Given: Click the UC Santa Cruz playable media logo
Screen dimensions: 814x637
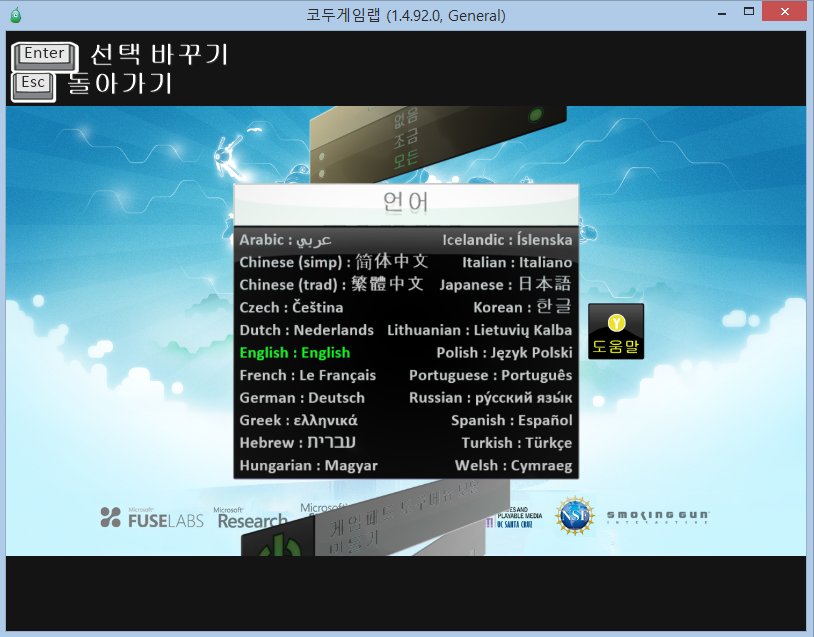Looking at the screenshot, I should click(514, 518).
